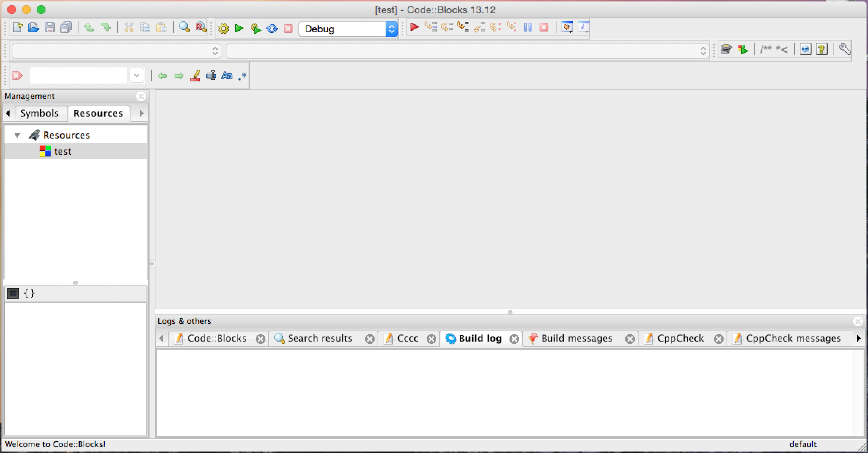Show earlier log tabs with left arrow
The image size is (868, 453).
161,338
